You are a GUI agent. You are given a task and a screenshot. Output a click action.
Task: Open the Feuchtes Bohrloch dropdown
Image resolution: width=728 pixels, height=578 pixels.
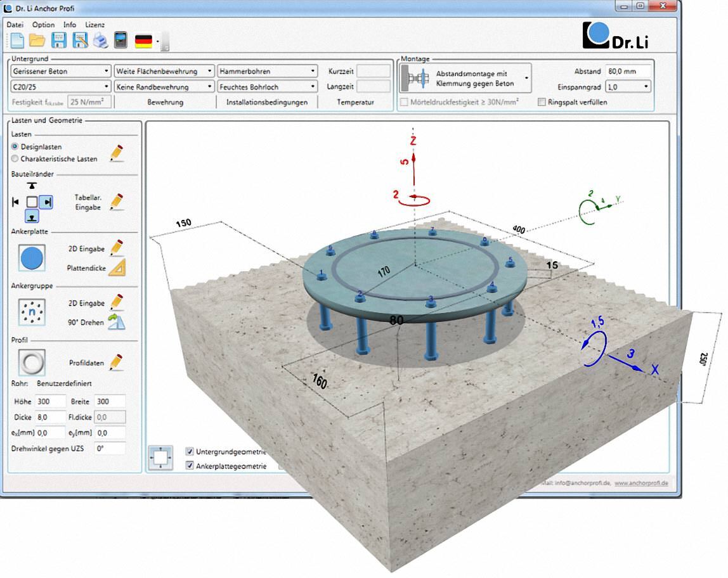[x=268, y=87]
